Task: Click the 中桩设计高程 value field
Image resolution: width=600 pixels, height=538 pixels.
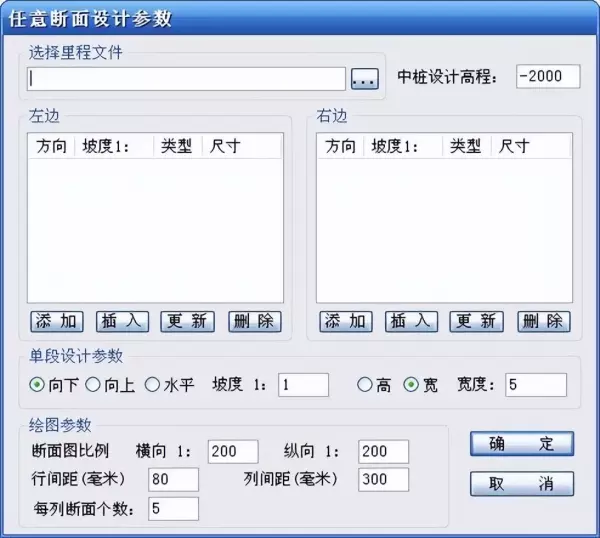Action: click(x=548, y=77)
